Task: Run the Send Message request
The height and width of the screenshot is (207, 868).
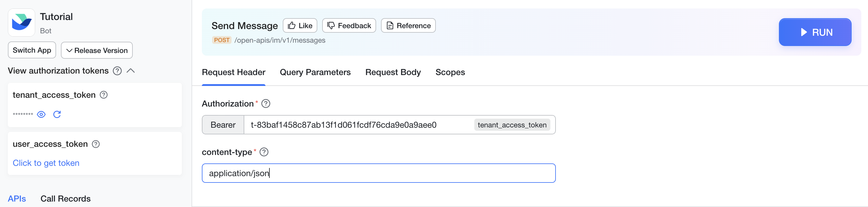Action: (x=815, y=32)
